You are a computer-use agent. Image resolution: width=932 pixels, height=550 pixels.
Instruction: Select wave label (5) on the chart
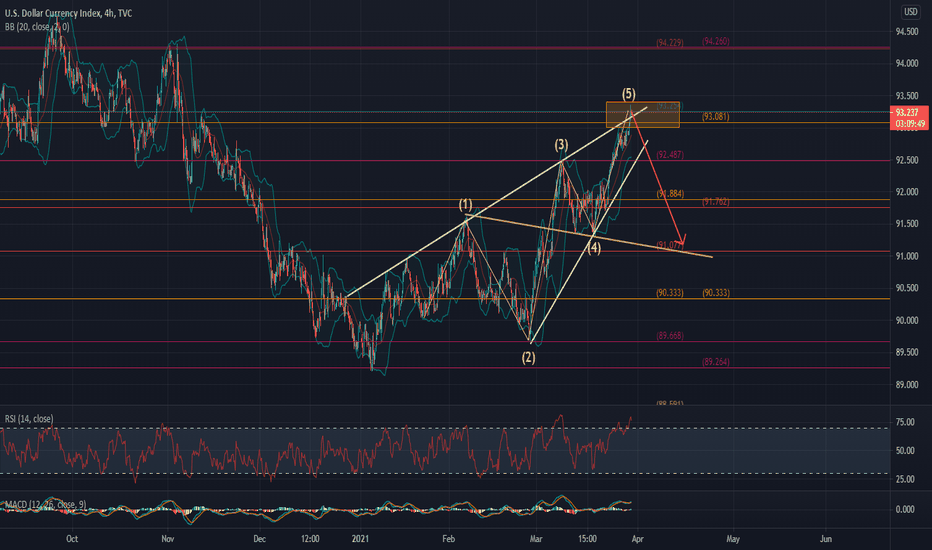coord(628,93)
